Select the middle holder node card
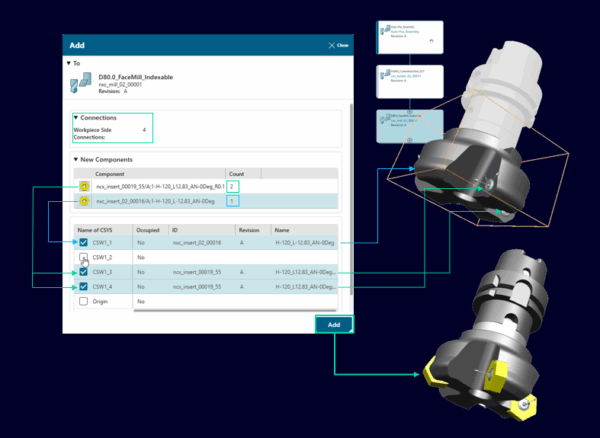This screenshot has width=600, height=438. (409, 81)
